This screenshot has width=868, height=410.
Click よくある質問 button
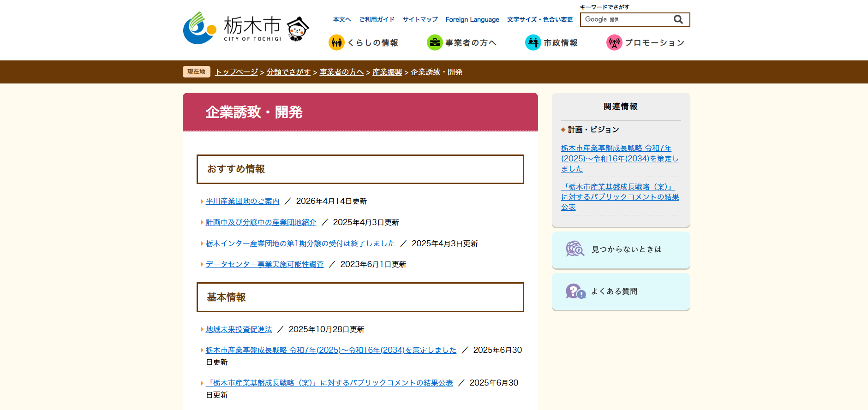pos(621,291)
